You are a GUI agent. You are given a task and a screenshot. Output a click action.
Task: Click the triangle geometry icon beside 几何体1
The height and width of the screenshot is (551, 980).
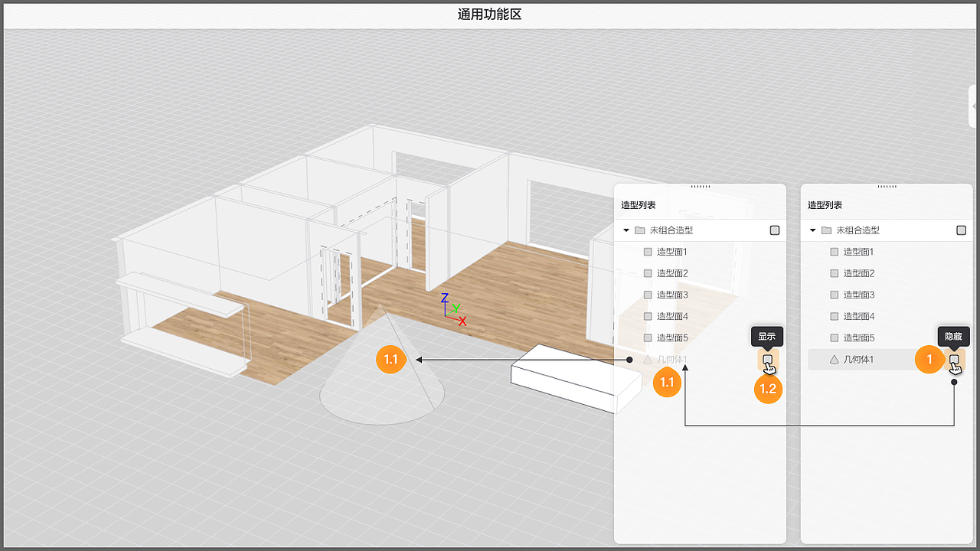[x=647, y=358]
